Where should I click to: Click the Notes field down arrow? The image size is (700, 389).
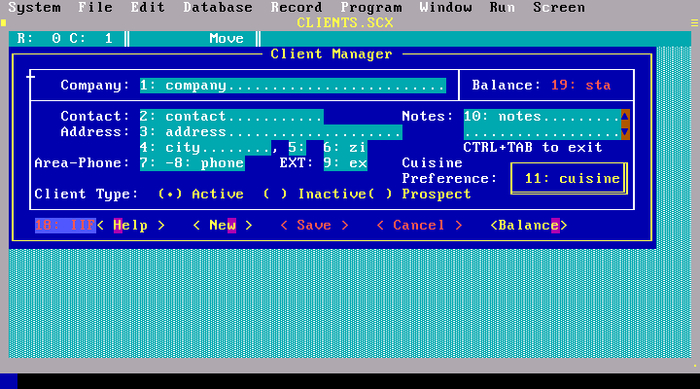(625, 132)
